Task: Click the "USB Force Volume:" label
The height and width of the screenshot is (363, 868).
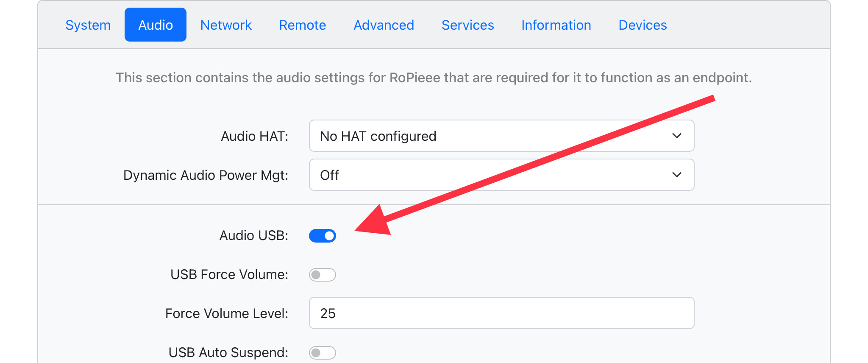Action: [229, 274]
